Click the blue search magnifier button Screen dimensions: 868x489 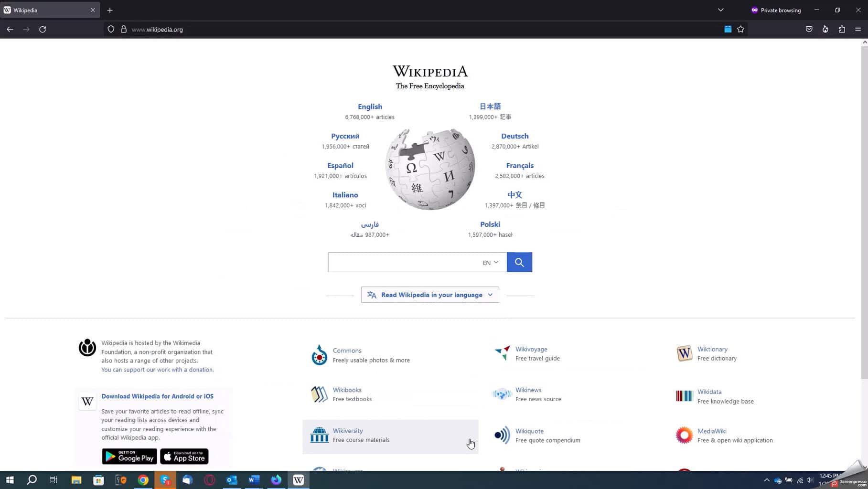click(x=519, y=262)
